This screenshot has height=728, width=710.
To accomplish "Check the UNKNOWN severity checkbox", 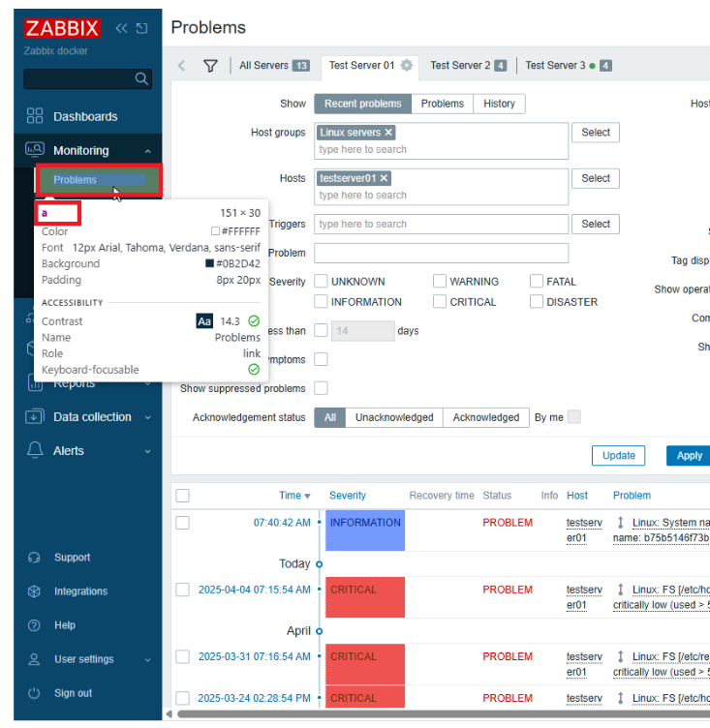I will click(321, 281).
